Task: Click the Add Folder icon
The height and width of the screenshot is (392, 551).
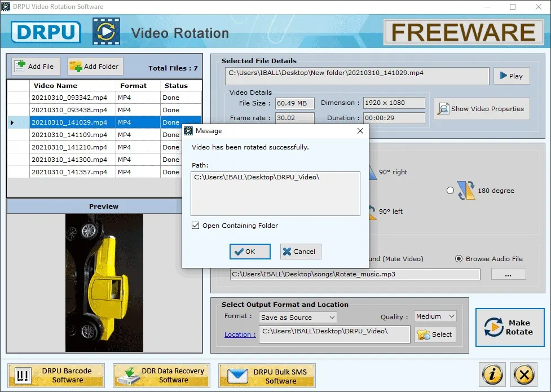Action: [x=74, y=66]
